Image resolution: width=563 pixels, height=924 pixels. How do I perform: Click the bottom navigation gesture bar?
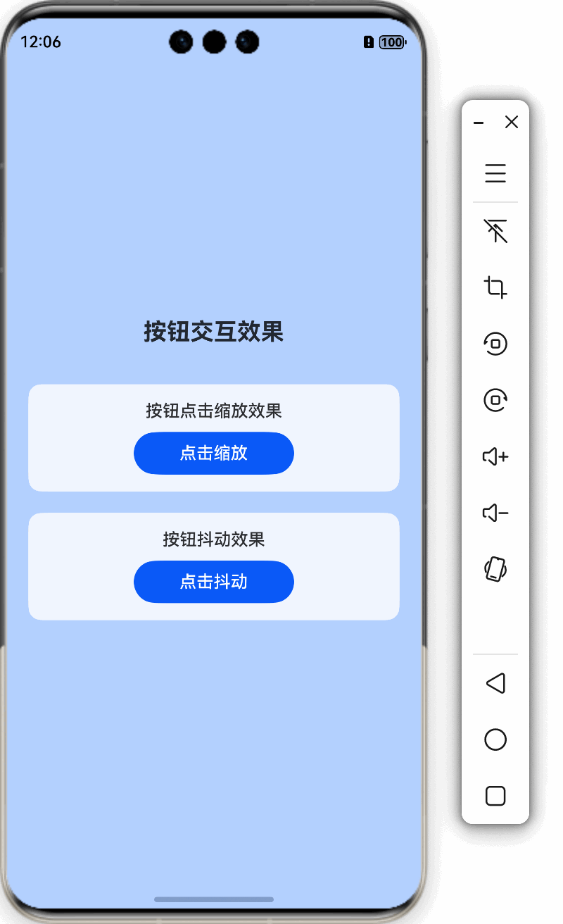pos(214,899)
